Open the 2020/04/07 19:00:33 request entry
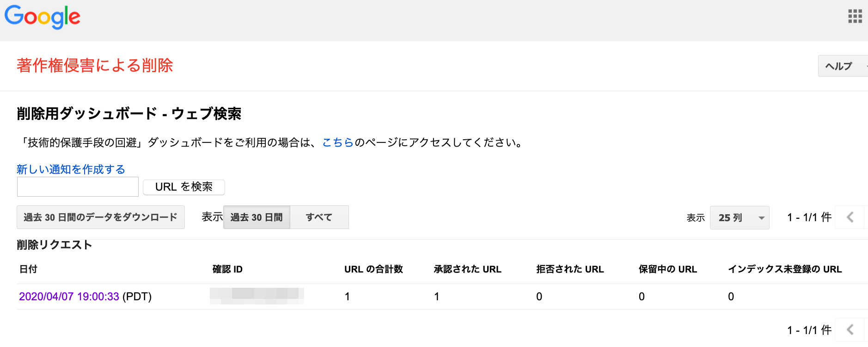This screenshot has height=347, width=868. click(69, 297)
